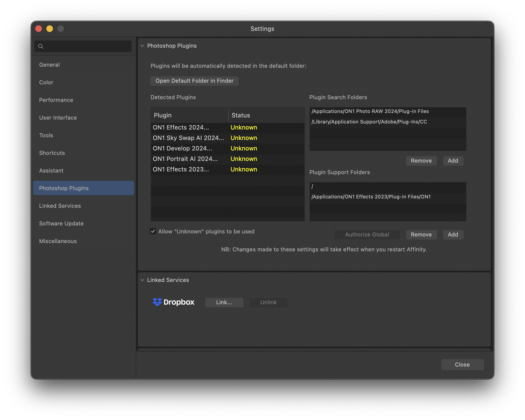The height and width of the screenshot is (420, 525).
Task: Click Unknown status of ON1 Effects 2024
Action: point(244,128)
